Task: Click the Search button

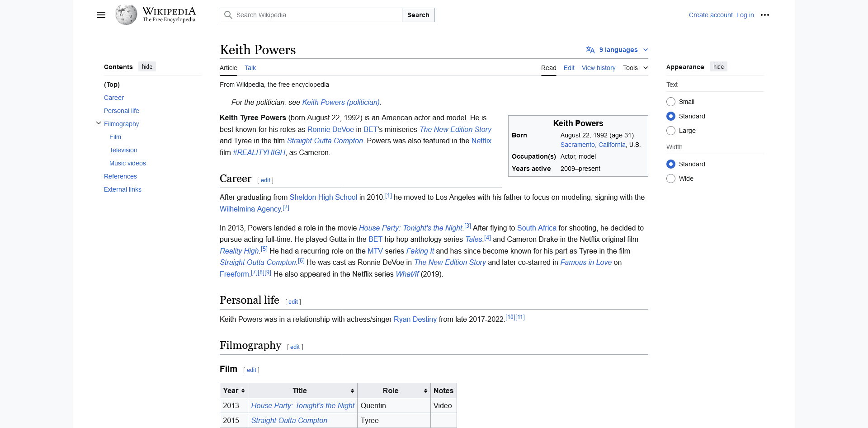Action: point(418,15)
